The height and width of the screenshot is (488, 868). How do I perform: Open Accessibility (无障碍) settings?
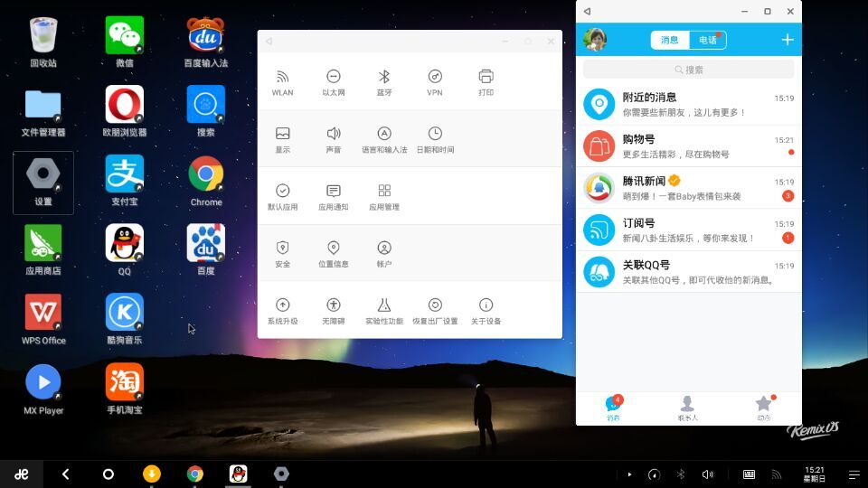pyautogui.click(x=334, y=312)
